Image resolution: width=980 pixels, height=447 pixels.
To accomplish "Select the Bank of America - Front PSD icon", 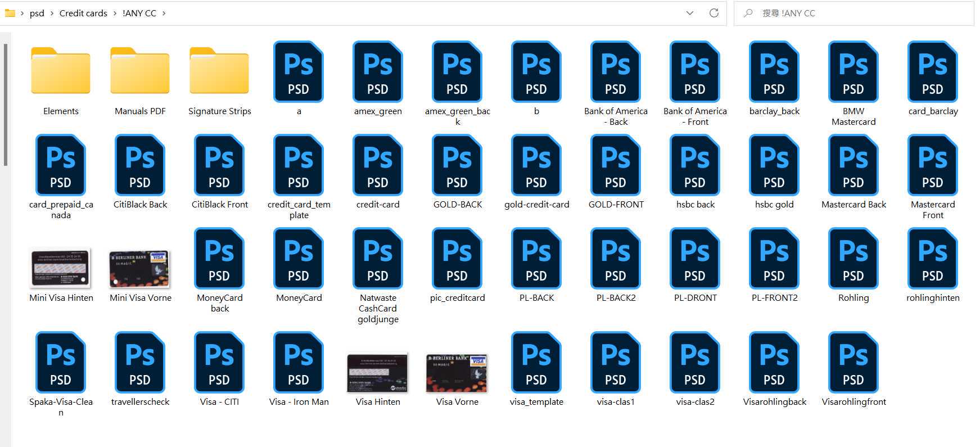I will [x=695, y=71].
